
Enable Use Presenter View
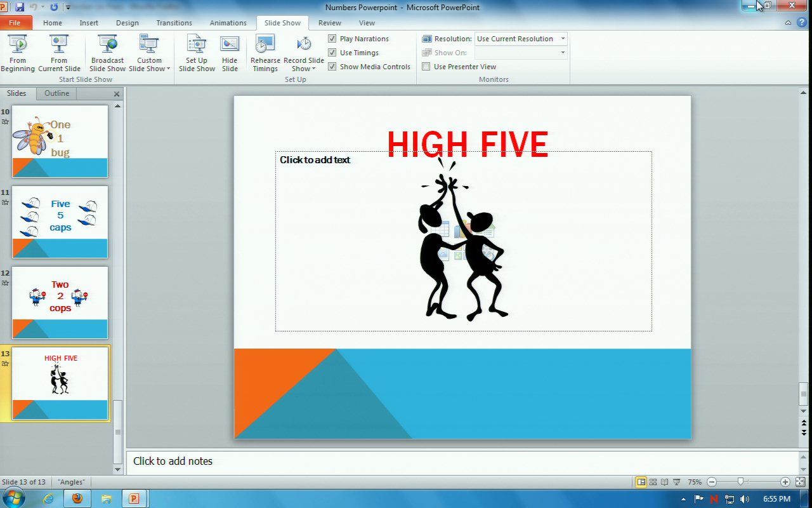426,67
